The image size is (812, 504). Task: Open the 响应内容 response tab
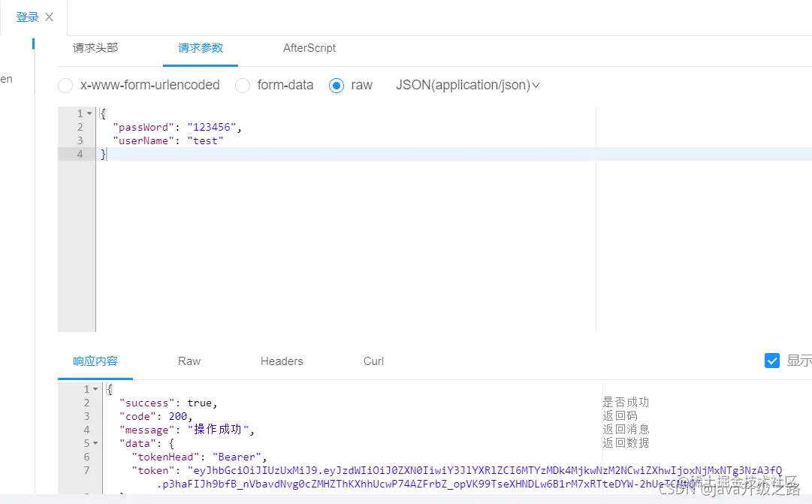point(95,361)
